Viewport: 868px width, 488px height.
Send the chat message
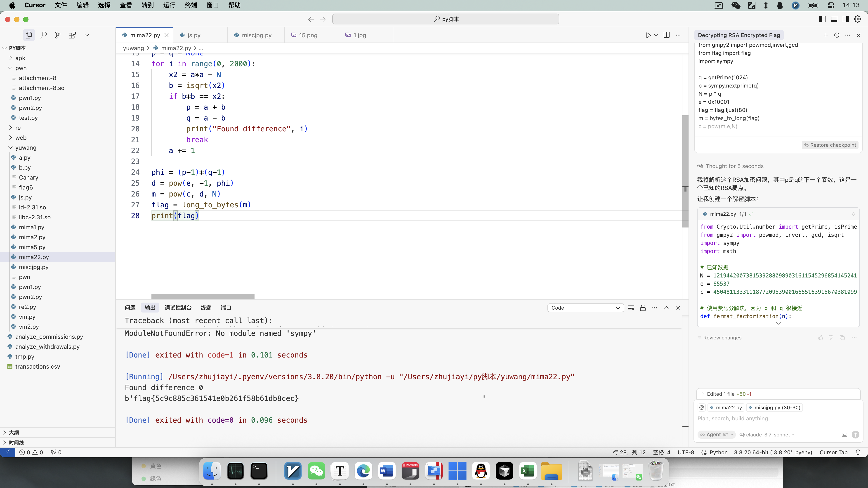coord(856,435)
